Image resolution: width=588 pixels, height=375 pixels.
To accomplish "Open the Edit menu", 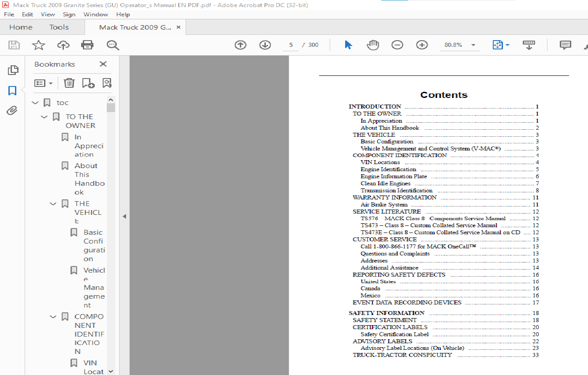I will (27, 14).
